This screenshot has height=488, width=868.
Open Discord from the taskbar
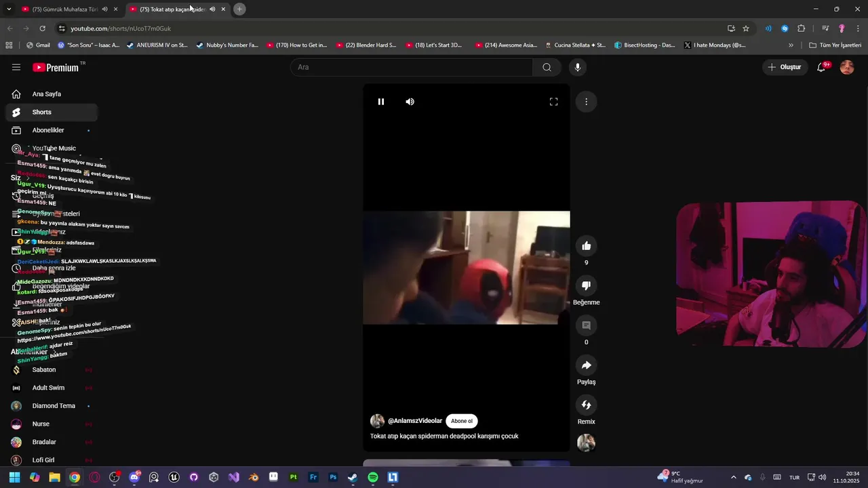pyautogui.click(x=134, y=477)
